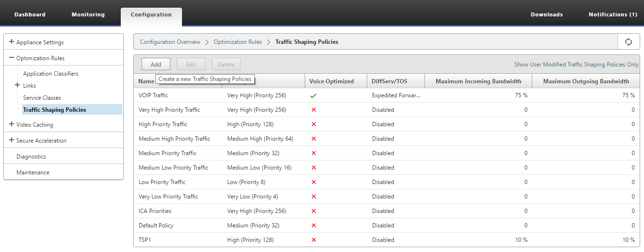Click red X in Low Priority Traffic row
Screen dimensions: 644x252
tap(314, 182)
